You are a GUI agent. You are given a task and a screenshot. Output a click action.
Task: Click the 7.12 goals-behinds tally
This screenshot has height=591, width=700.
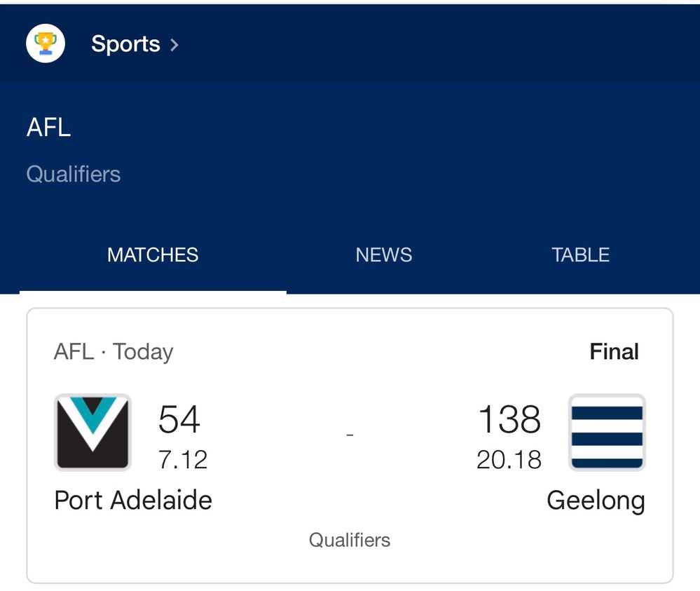(x=183, y=460)
